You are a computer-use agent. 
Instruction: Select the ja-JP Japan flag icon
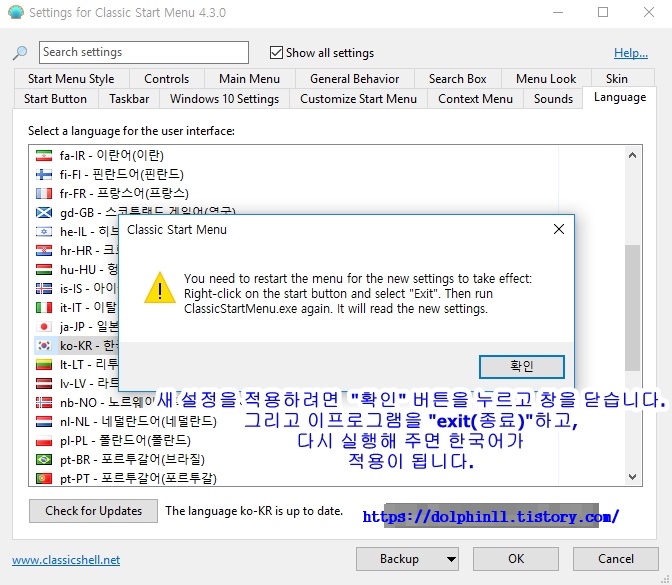coord(44,327)
